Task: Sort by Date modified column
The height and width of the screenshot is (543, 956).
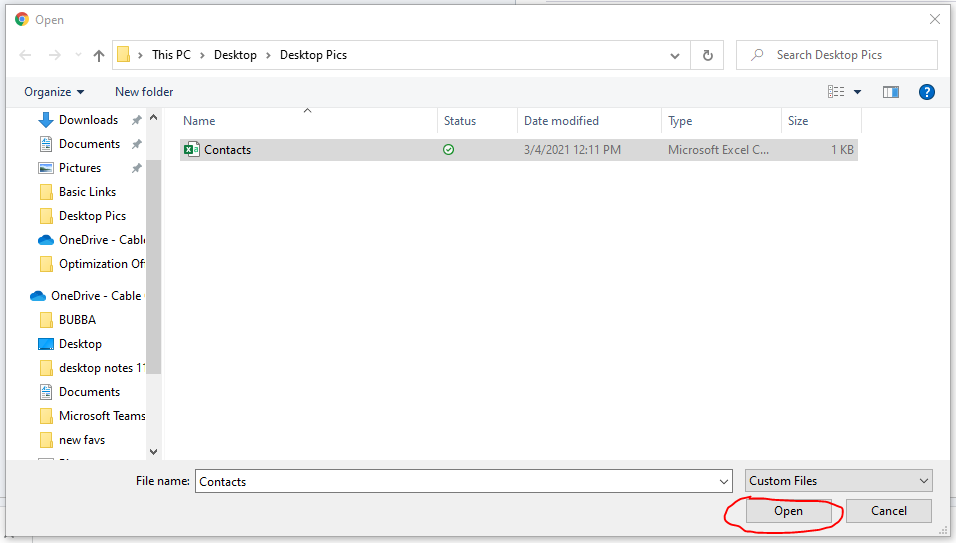Action: click(x=590, y=121)
